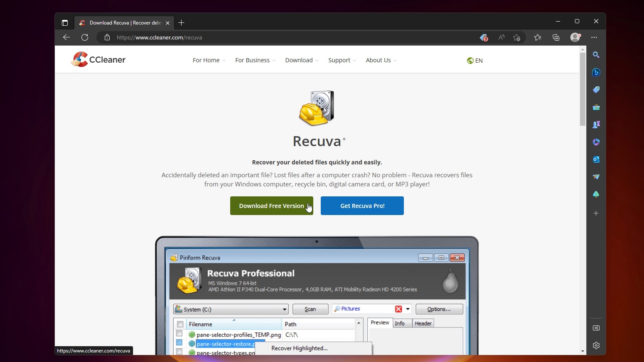Add this page to favorites with star icon

[x=516, y=37]
